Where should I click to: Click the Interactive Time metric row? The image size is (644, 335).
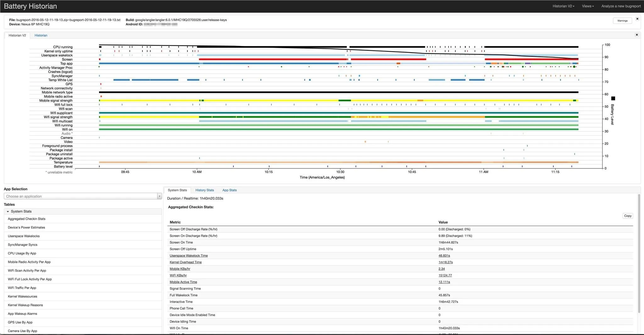(x=400, y=302)
